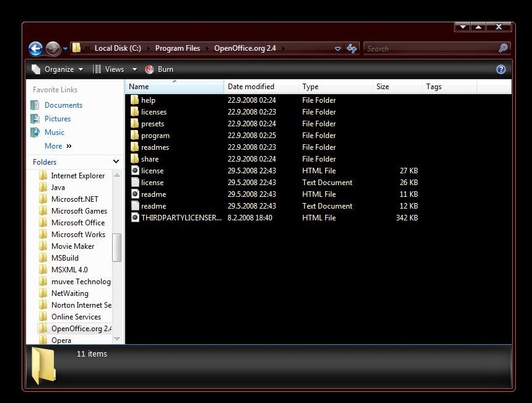This screenshot has height=403, width=532.
Task: Click folder tree scroll up arrow
Action: (116, 175)
